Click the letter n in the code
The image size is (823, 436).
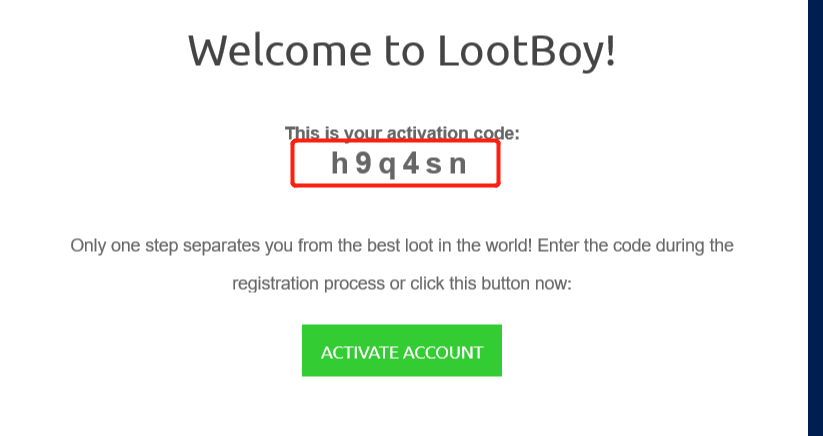click(x=458, y=165)
